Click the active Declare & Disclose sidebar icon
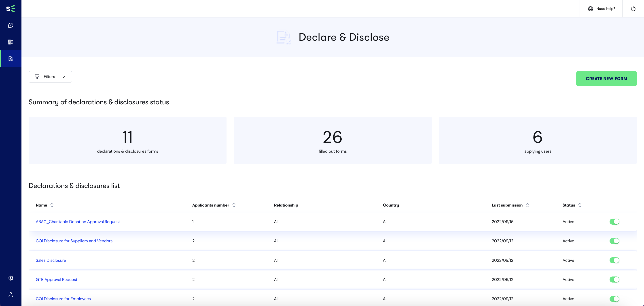This screenshot has height=306, width=644. 11,57
